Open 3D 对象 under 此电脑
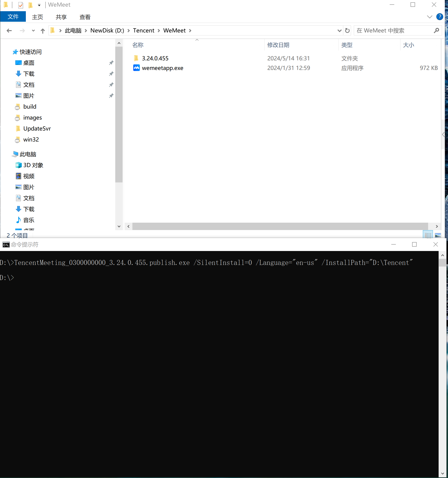The height and width of the screenshot is (478, 448). point(33,166)
